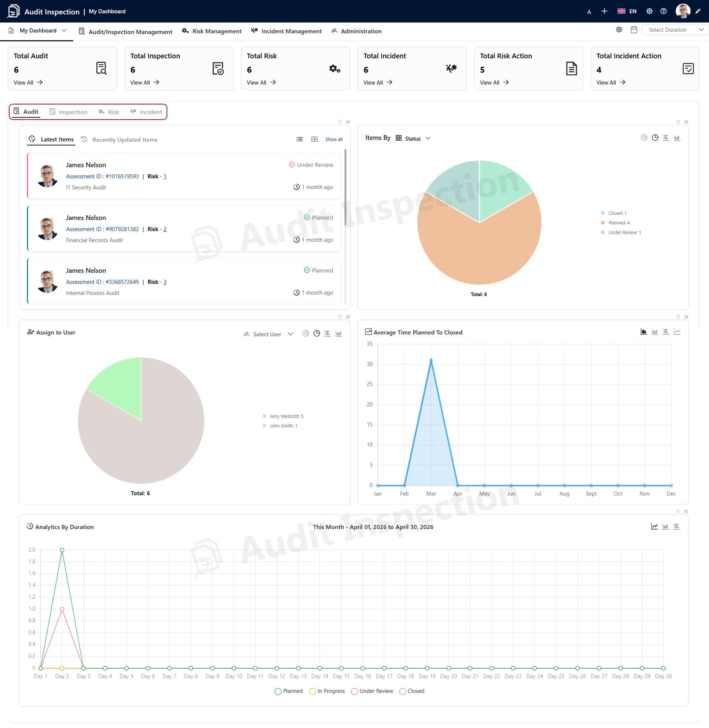The height and width of the screenshot is (728, 709).
Task: Click the user profile avatar in header
Action: (683, 11)
